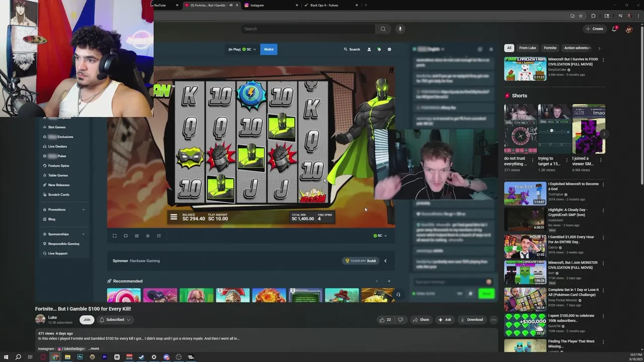Open the Subscribed notification dropdown
644x362 pixels.
tap(115, 320)
